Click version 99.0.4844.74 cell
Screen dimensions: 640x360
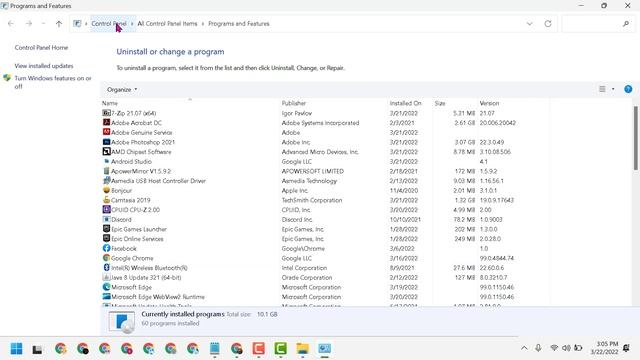coord(497,258)
